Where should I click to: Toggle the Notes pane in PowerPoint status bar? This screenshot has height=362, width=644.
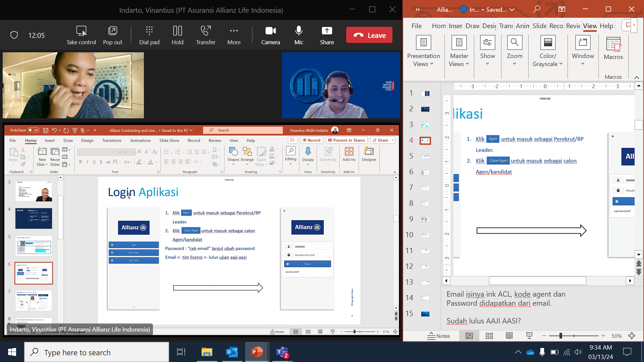click(439, 336)
